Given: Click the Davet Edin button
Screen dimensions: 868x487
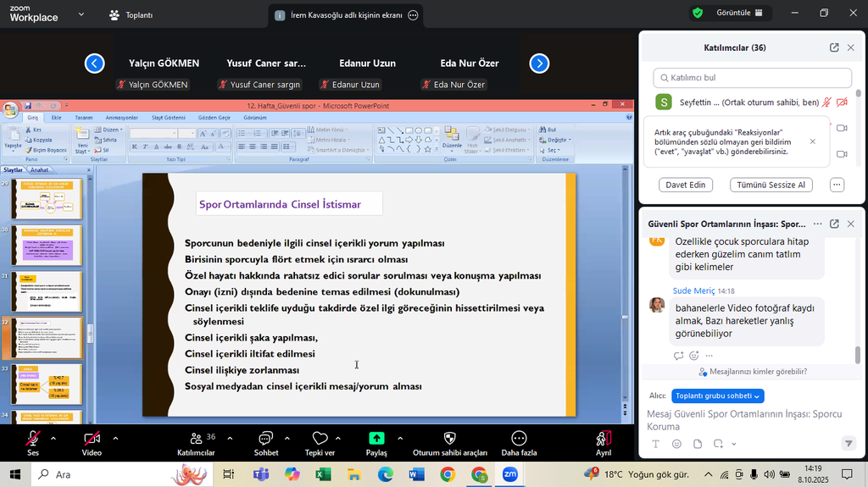Looking at the screenshot, I should point(685,185).
